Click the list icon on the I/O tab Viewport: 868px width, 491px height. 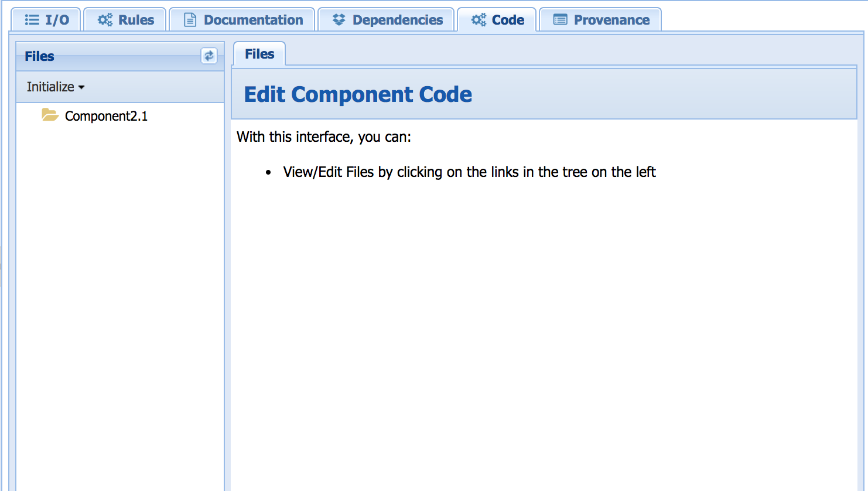32,20
